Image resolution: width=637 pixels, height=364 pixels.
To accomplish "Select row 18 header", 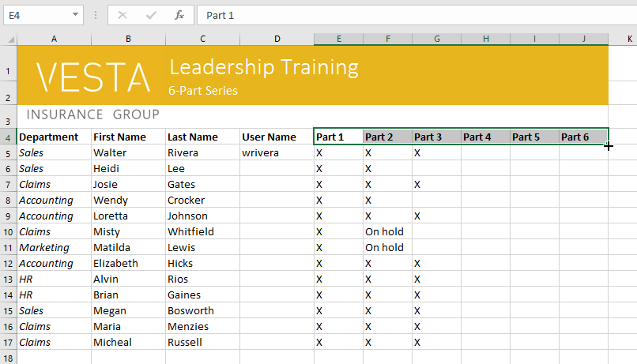I will click(x=8, y=358).
